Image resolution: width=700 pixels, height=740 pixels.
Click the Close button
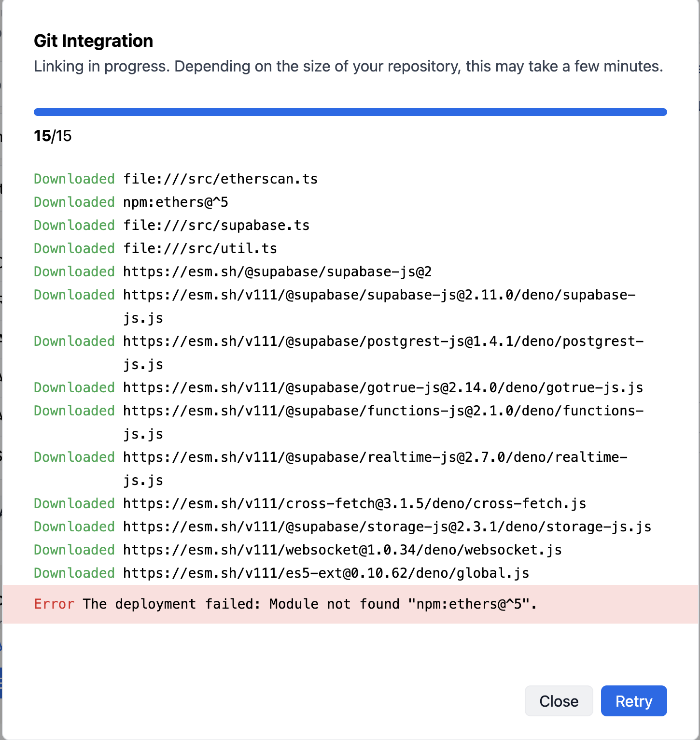click(x=559, y=701)
